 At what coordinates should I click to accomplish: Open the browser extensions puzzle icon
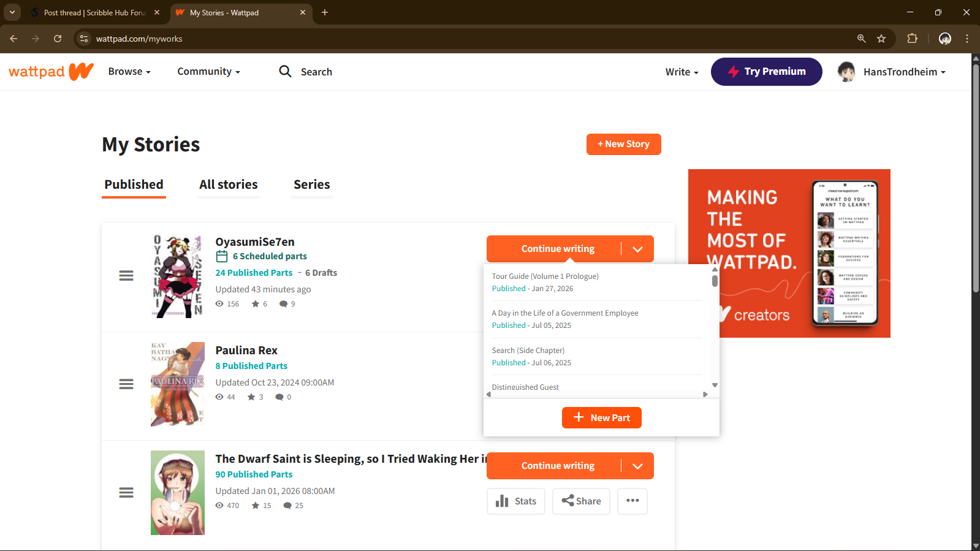click(912, 39)
